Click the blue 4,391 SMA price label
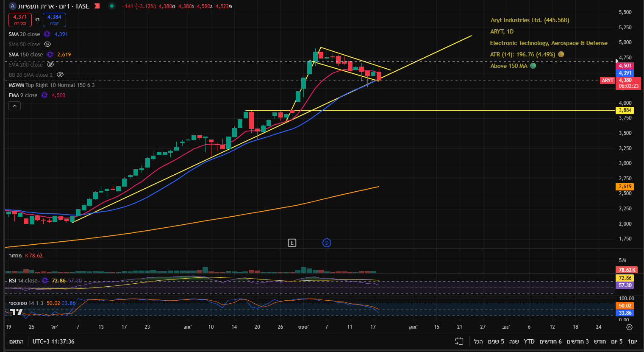Viewport: 644px width, 352px height. click(625, 73)
